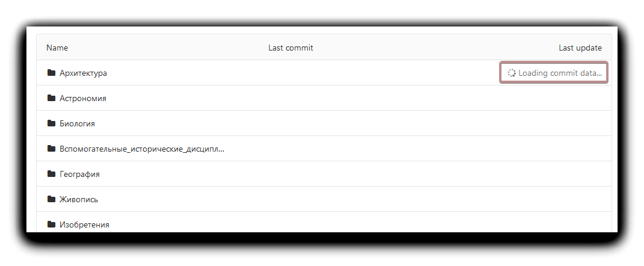Open the География folder link

(79, 174)
